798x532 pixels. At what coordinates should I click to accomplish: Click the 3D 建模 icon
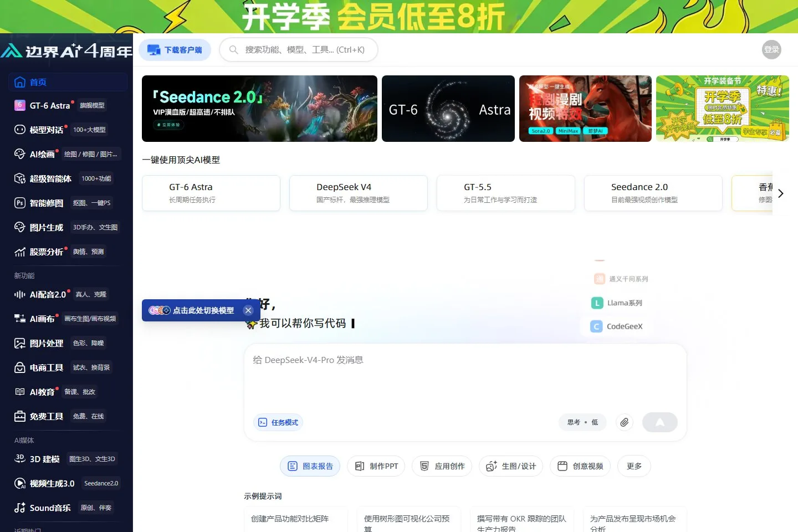20,459
